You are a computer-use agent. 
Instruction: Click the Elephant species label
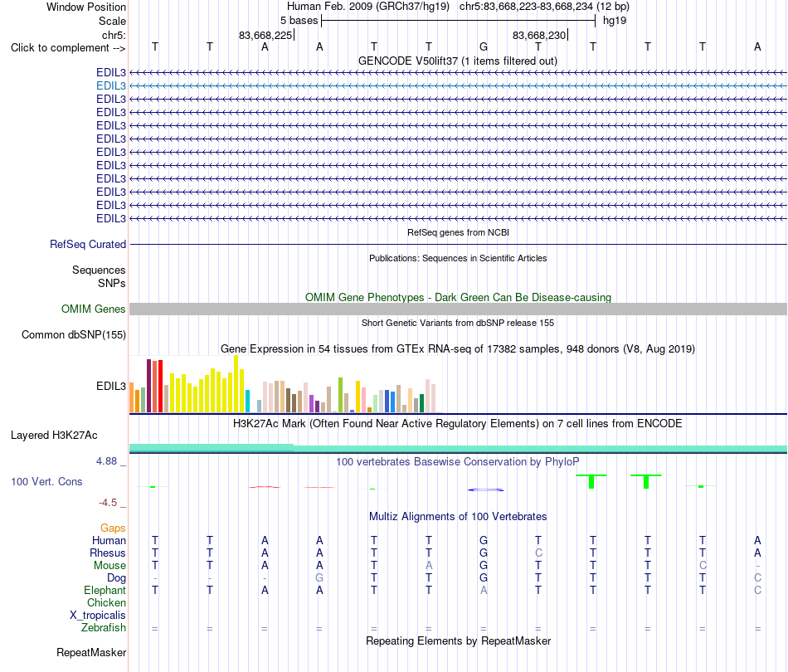coord(105,590)
